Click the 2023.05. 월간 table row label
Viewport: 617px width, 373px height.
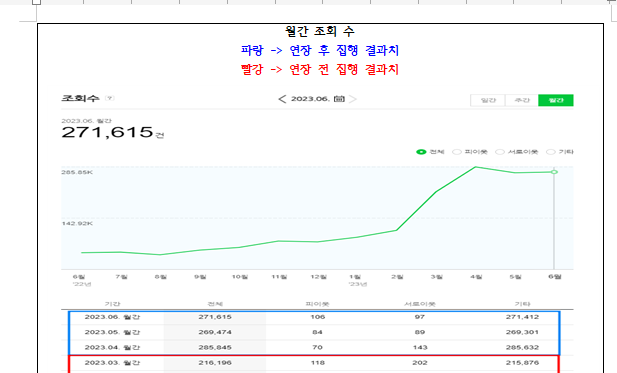(112, 332)
